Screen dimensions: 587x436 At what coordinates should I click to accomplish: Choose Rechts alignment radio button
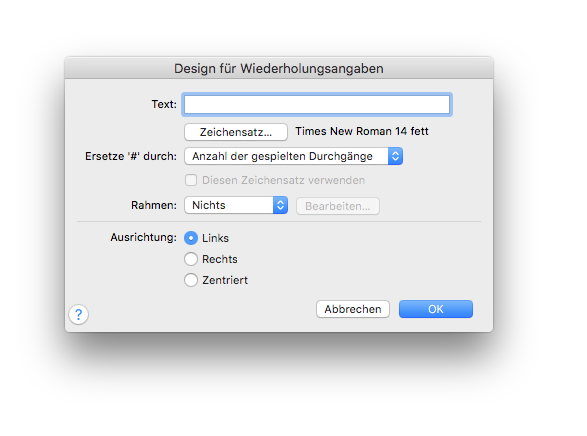(x=191, y=259)
